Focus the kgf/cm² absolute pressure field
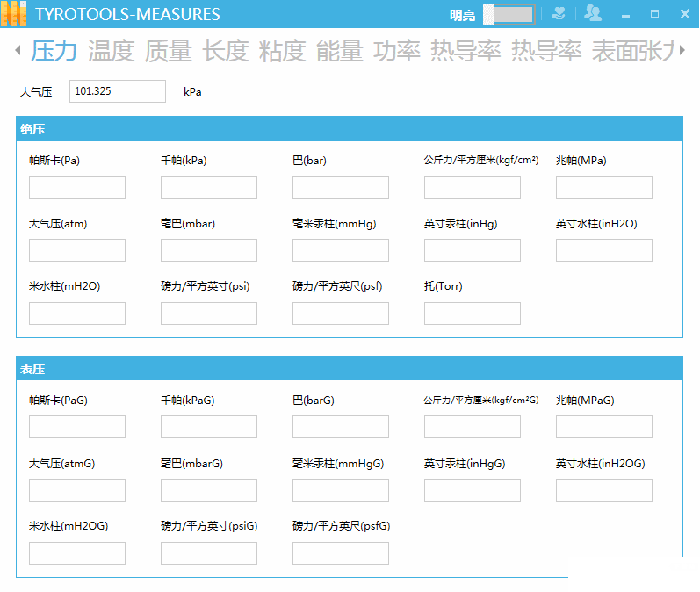The height and width of the screenshot is (592, 700). tap(473, 187)
